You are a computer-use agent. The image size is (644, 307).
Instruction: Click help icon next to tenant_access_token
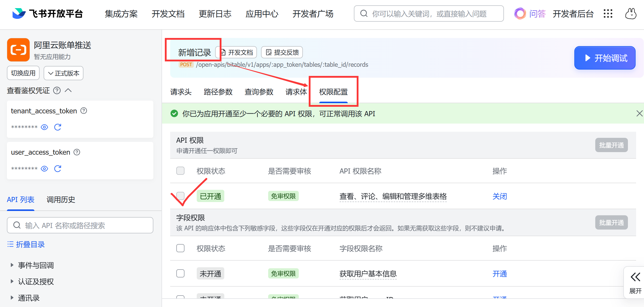(x=84, y=111)
